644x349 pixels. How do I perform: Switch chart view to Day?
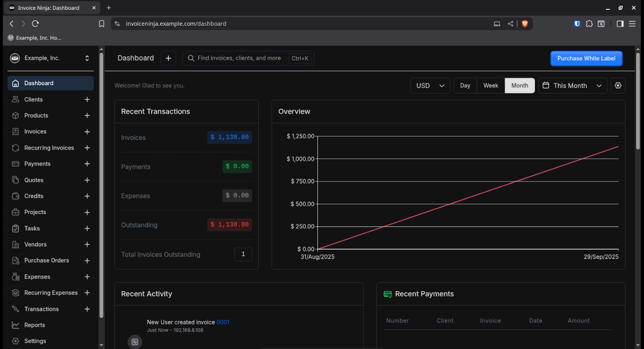pyautogui.click(x=465, y=86)
